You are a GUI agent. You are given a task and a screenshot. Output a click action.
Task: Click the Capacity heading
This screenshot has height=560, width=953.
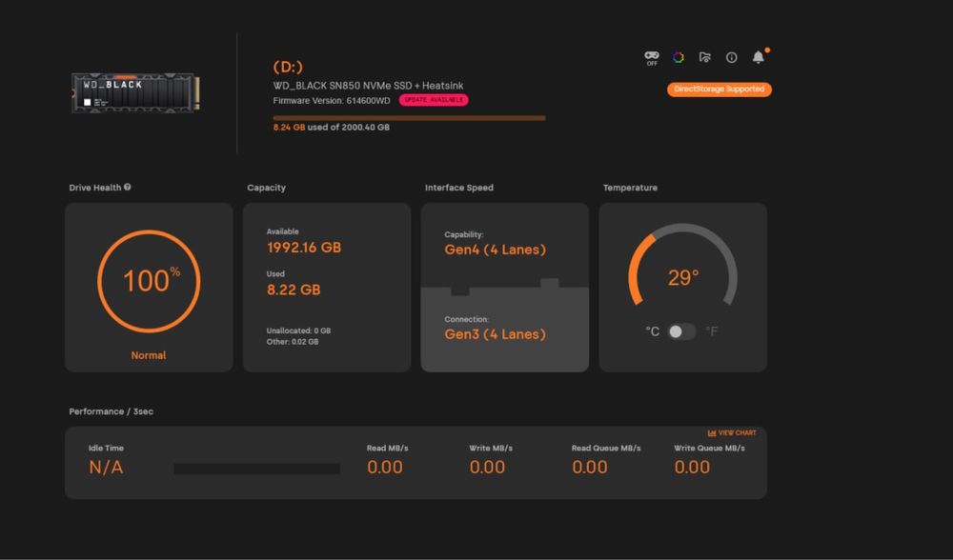point(266,188)
